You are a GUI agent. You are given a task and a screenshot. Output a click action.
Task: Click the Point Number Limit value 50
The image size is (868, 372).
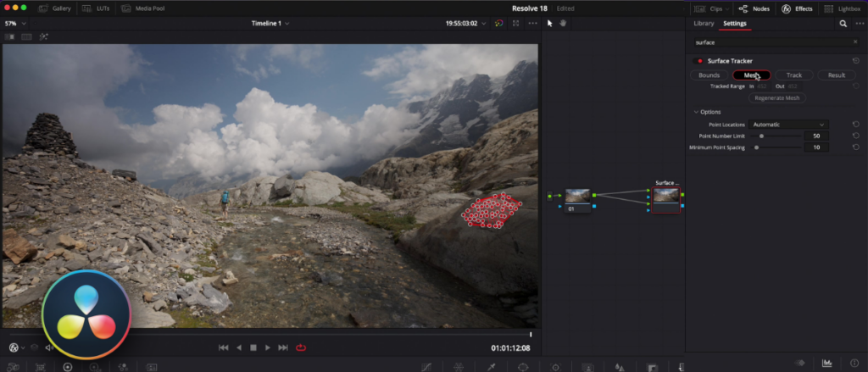tap(816, 136)
